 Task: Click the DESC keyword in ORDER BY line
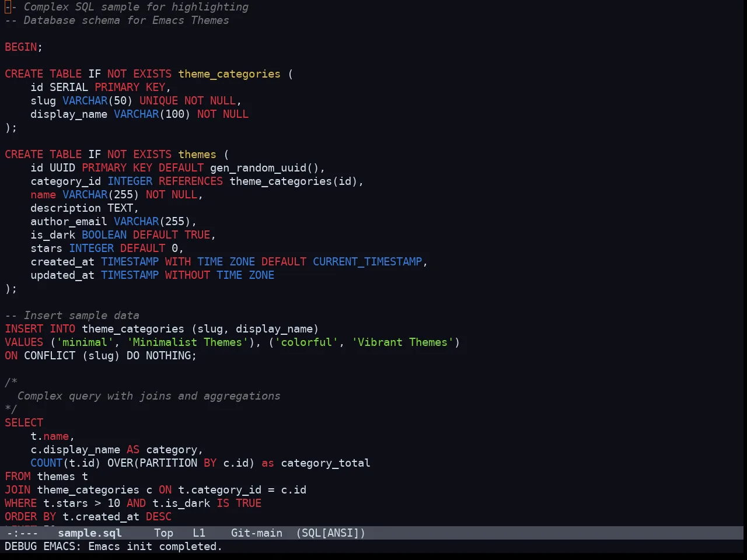[159, 517]
